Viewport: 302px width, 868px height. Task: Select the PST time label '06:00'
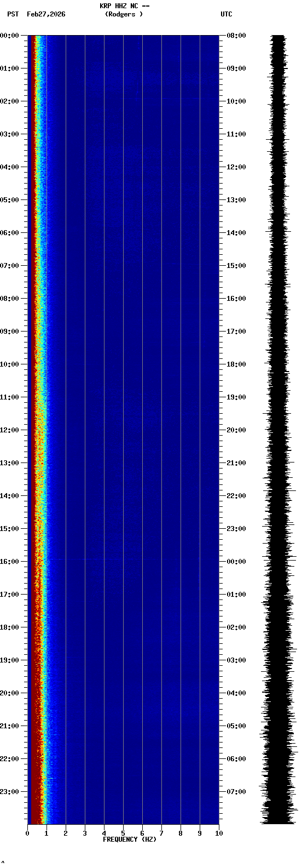9,233
